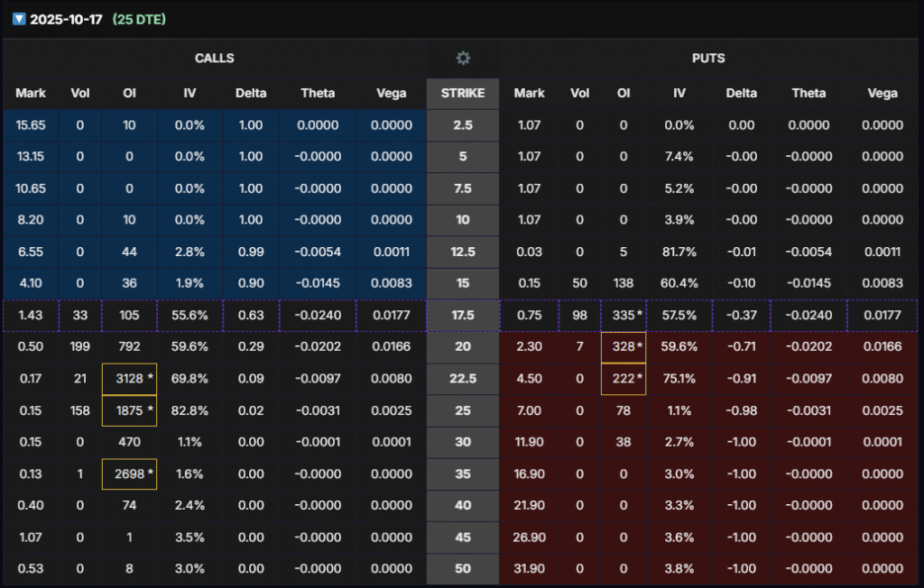Collapse the 2025-10-17 expiration arrow
The width and height of the screenshot is (924, 588).
pos(19,19)
